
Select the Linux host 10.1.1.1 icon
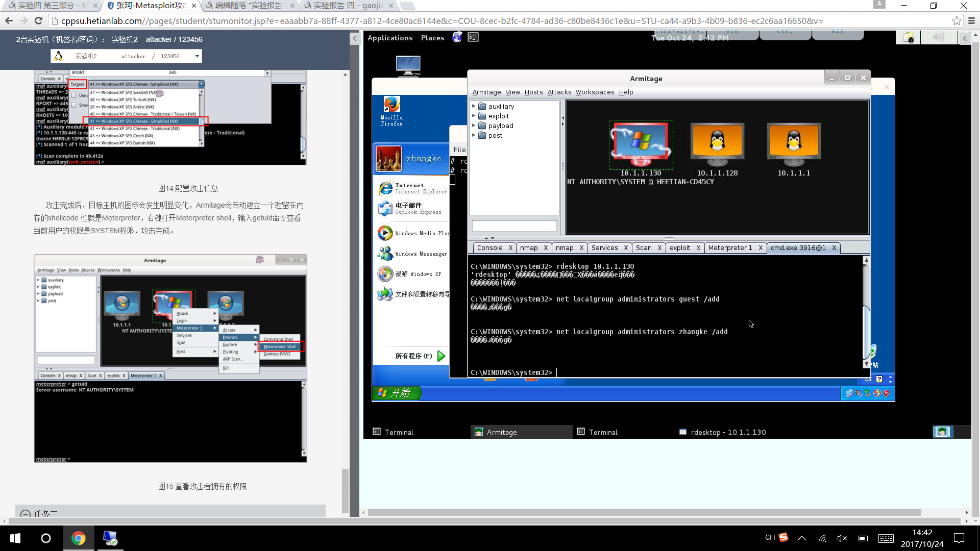(794, 144)
